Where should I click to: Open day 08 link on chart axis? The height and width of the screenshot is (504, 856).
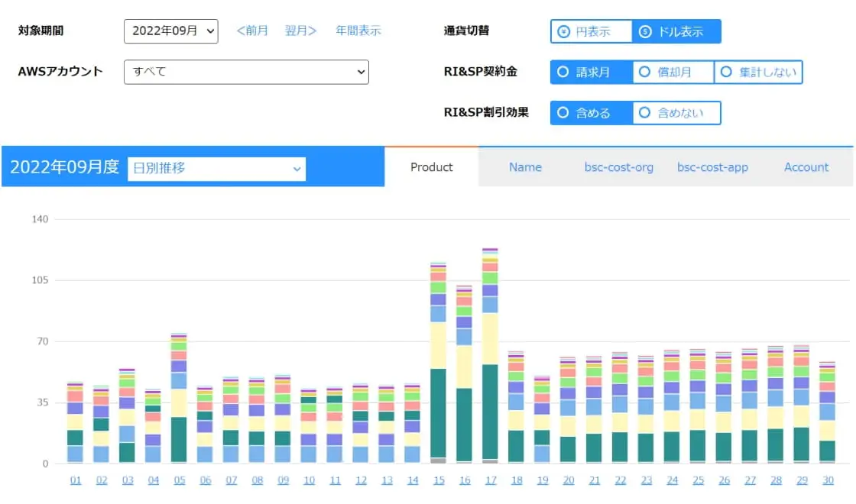(257, 480)
